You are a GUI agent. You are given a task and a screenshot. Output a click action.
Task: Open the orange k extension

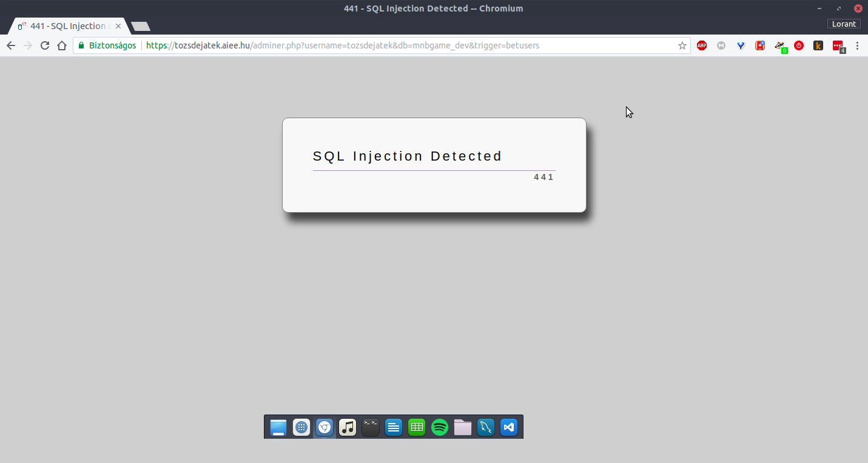pyautogui.click(x=818, y=45)
